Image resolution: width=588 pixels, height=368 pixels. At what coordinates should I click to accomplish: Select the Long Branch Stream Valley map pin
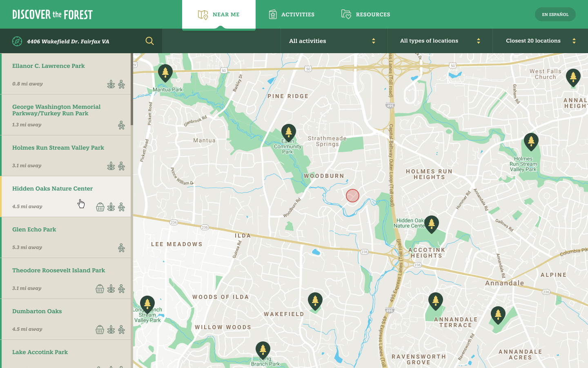(x=147, y=305)
